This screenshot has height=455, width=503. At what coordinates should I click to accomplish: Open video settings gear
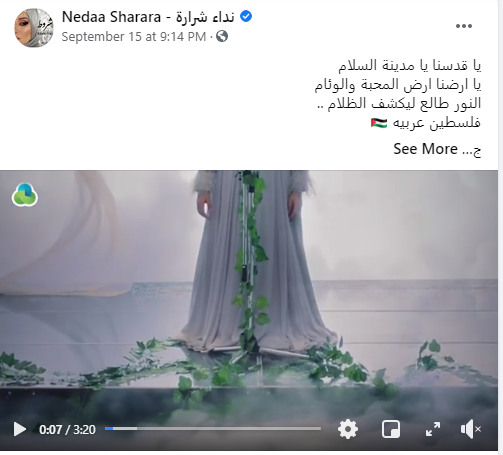(348, 429)
